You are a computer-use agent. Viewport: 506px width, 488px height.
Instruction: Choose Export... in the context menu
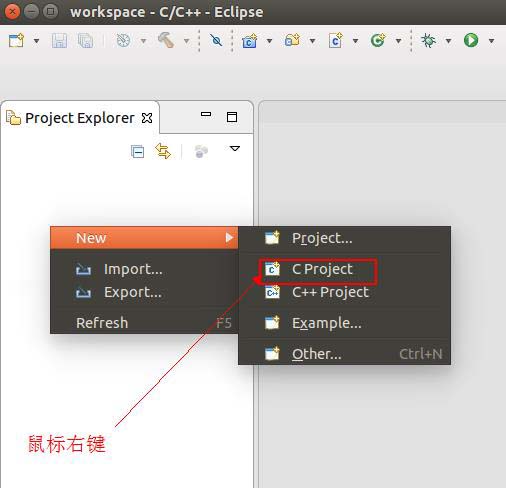point(144,292)
